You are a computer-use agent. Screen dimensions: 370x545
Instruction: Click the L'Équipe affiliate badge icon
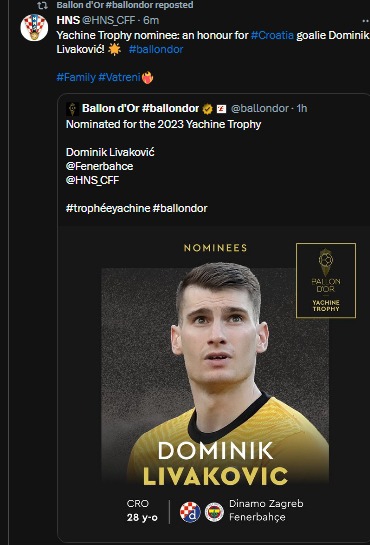[221, 109]
